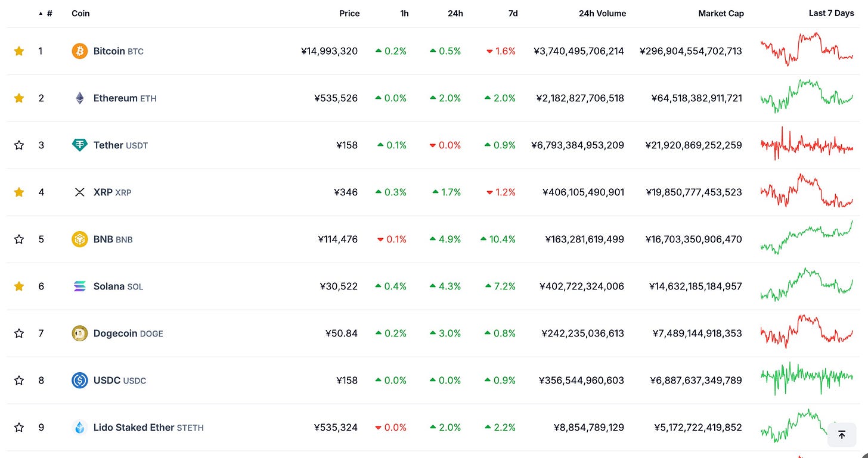Click Bitcoin price ¥14,993,320
This screenshot has width=868, height=458.
[330, 51]
